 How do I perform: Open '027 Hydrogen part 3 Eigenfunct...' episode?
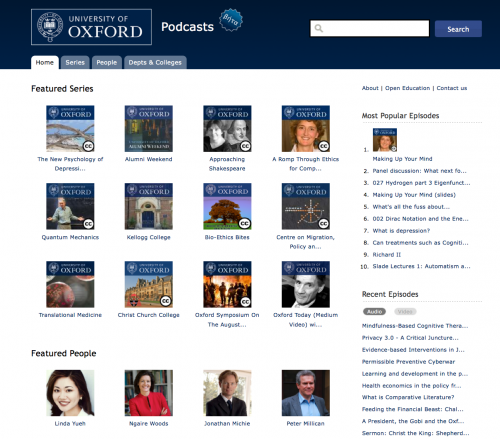point(421,183)
